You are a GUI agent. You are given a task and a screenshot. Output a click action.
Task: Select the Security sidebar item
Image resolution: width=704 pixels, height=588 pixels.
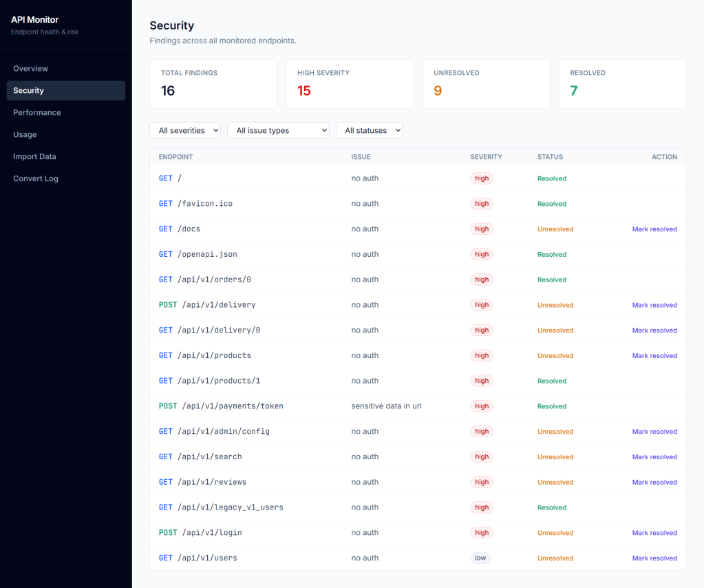click(x=65, y=90)
